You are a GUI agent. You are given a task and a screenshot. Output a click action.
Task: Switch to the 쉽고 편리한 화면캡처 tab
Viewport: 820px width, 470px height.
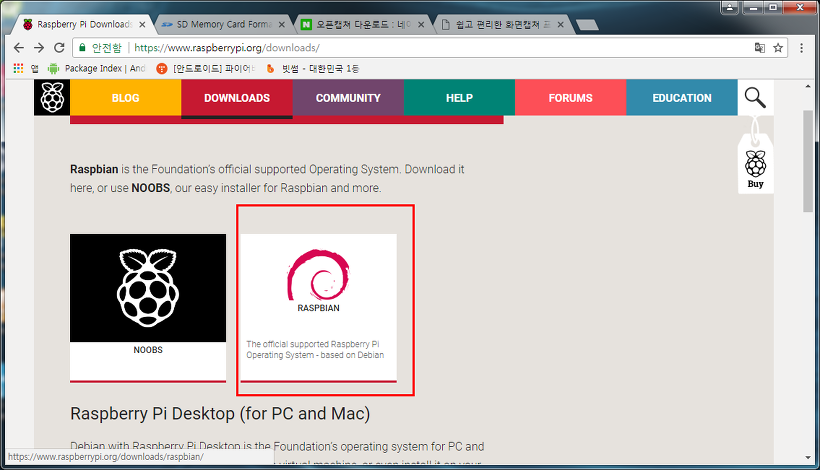pyautogui.click(x=502, y=25)
